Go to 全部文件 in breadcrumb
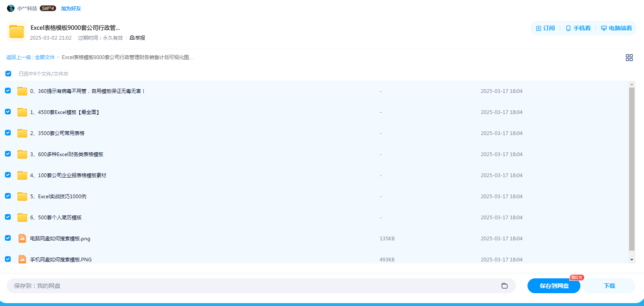 pos(45,57)
